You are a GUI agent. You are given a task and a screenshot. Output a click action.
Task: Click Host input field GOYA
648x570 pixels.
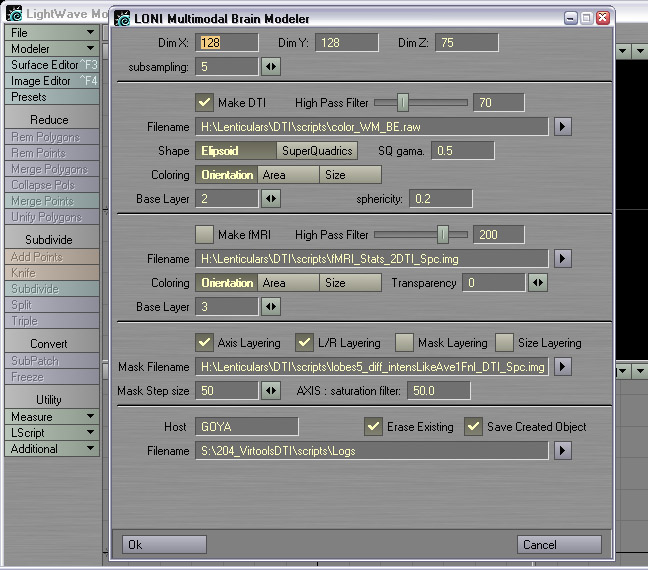pyautogui.click(x=247, y=427)
